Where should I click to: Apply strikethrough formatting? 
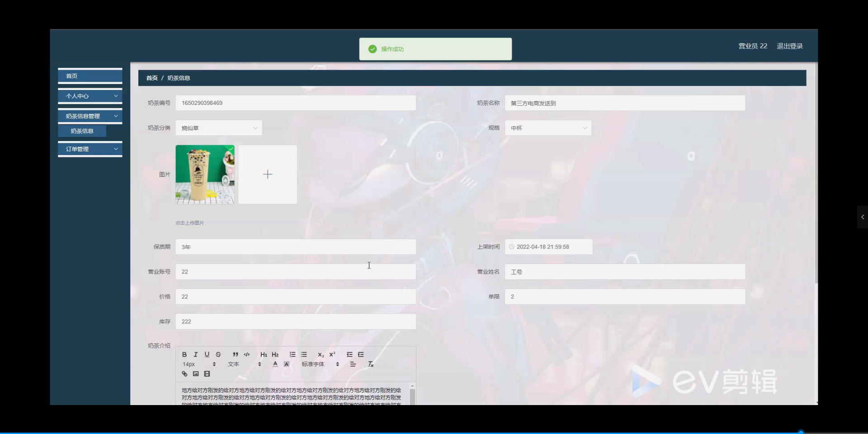(218, 354)
